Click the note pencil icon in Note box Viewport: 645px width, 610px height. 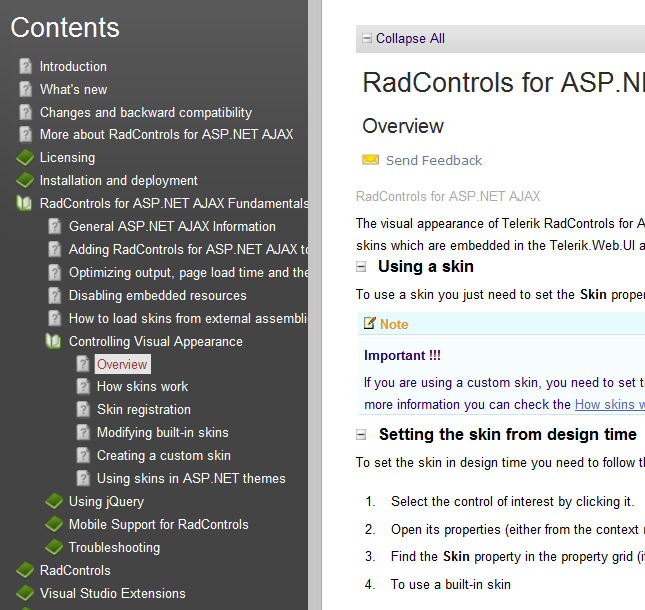click(370, 324)
